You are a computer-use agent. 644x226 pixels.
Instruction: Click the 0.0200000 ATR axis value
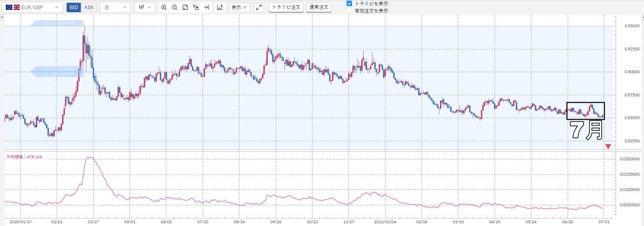630,159
